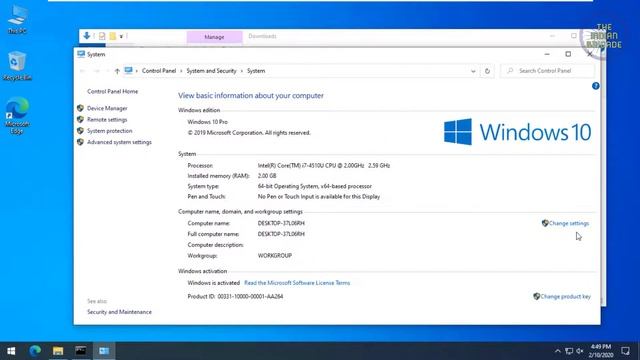Click System and Security breadcrumb
Viewport: 640px width, 360px height.
point(211,71)
